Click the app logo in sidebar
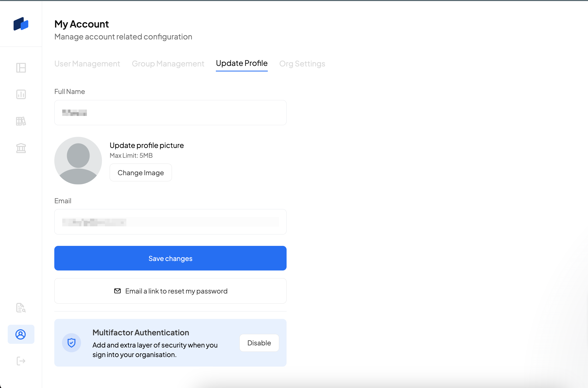Viewport: 588px width, 388px height. pos(21,24)
